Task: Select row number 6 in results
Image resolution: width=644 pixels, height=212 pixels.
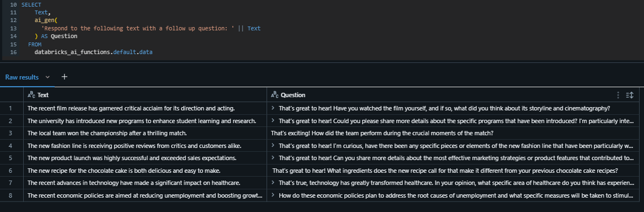Action: click(x=10, y=171)
